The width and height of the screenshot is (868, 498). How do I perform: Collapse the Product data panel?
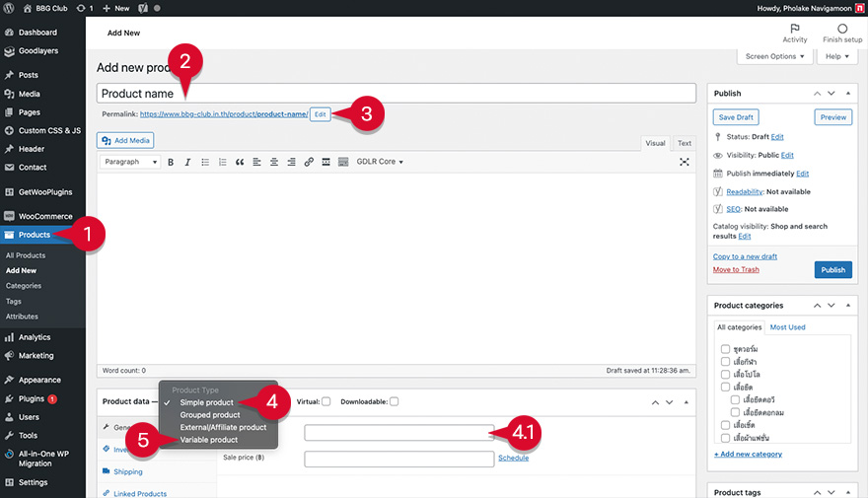(686, 402)
